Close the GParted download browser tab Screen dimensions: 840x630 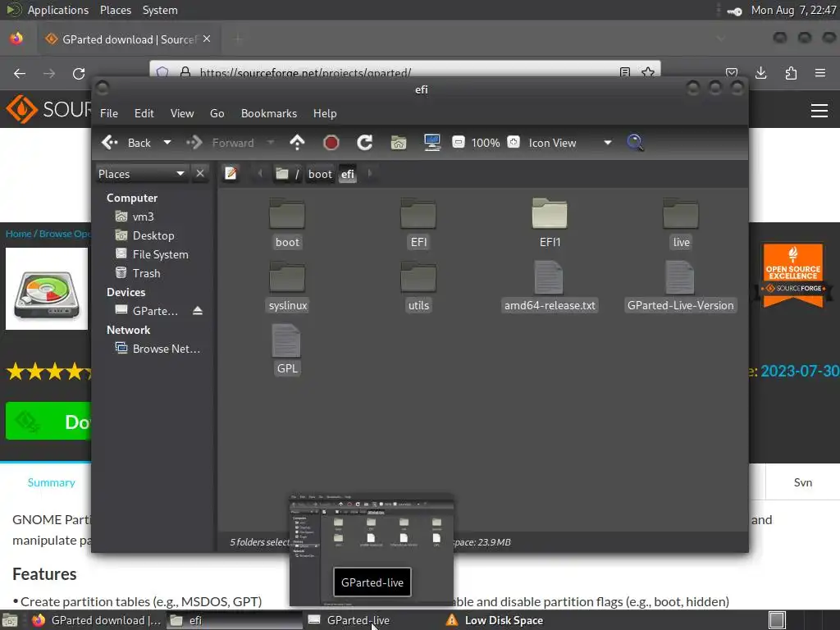click(x=207, y=39)
